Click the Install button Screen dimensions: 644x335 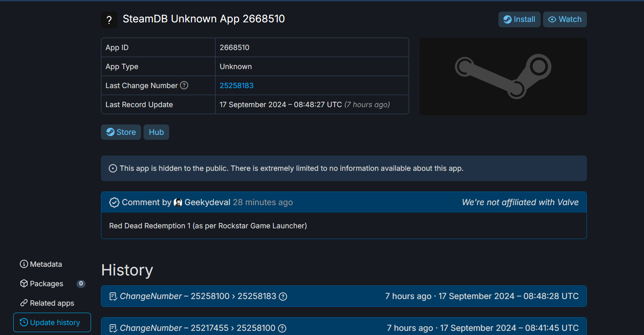(x=519, y=19)
